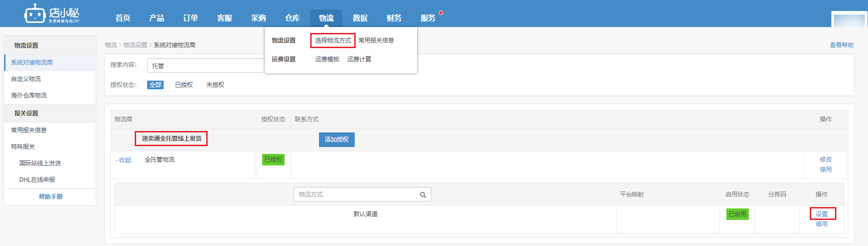Click the green 已授权 status tag
Screen dimensions: 868x246
(274, 159)
